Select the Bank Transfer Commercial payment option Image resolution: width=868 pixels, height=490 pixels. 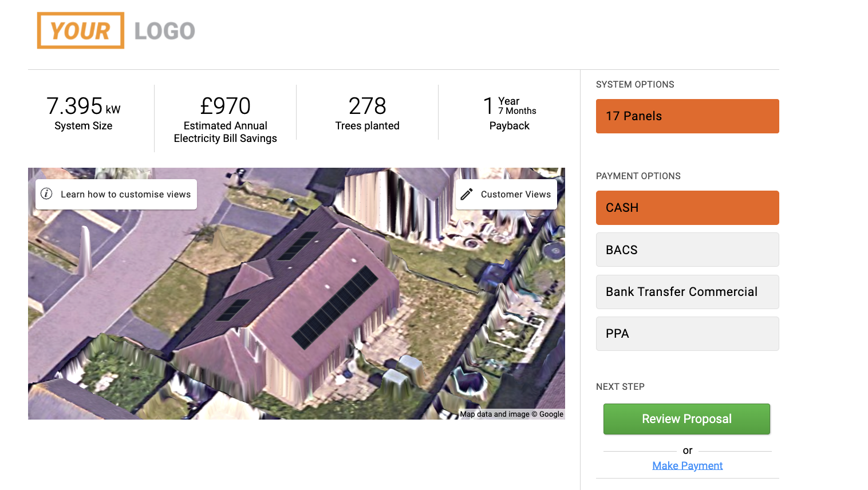[x=687, y=292]
